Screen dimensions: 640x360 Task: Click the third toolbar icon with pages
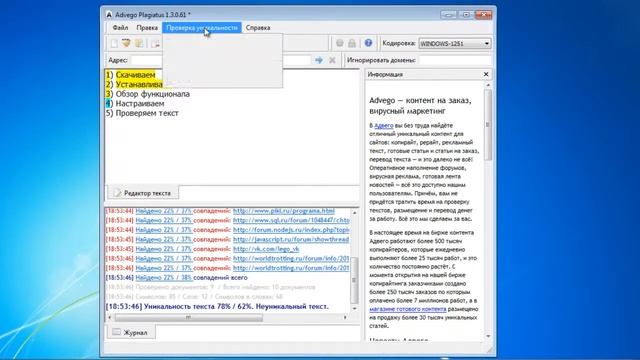pyautogui.click(x=139, y=43)
